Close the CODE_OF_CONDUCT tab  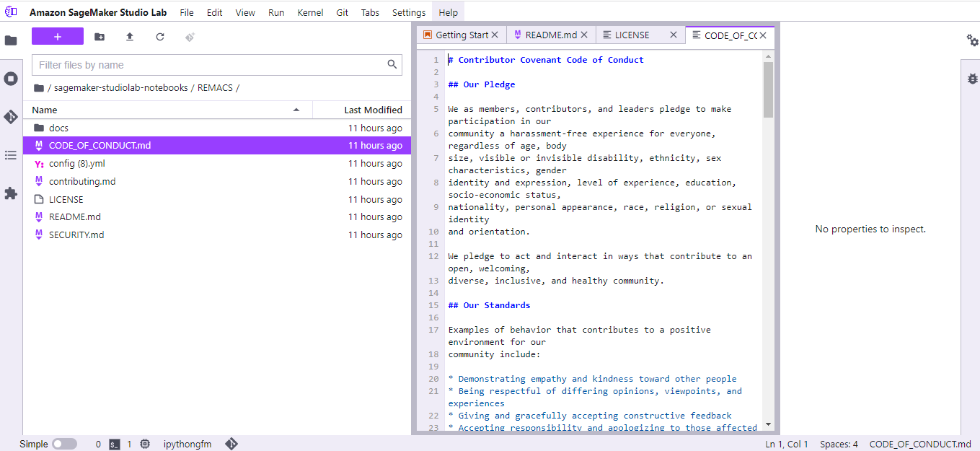(763, 35)
